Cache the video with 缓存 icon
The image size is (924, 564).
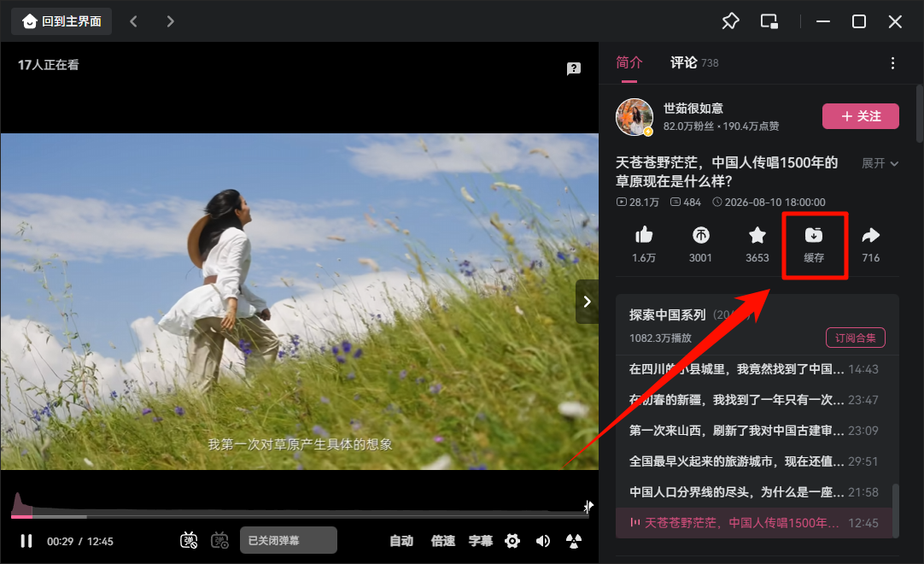pyautogui.click(x=814, y=244)
